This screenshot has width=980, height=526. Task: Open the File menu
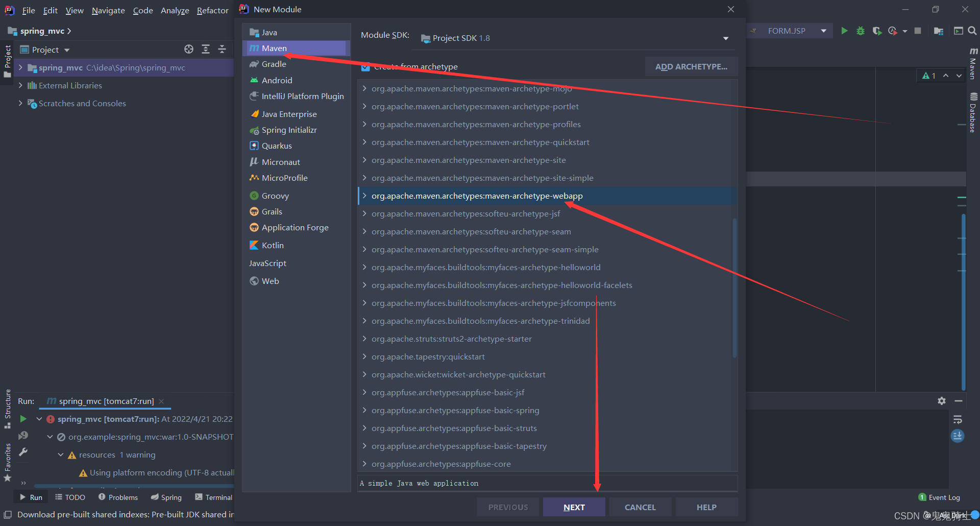pyautogui.click(x=29, y=10)
